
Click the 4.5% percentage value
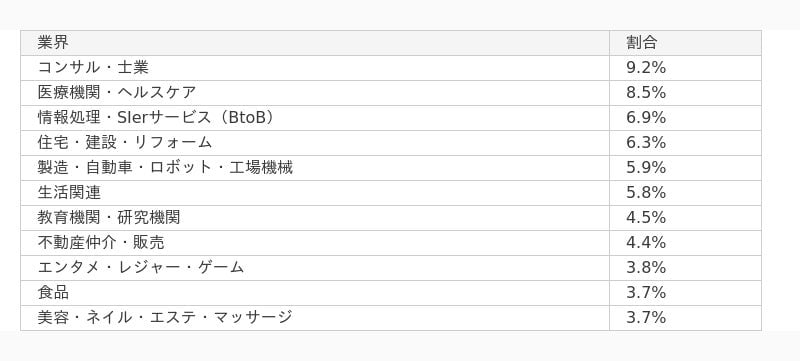click(x=646, y=218)
